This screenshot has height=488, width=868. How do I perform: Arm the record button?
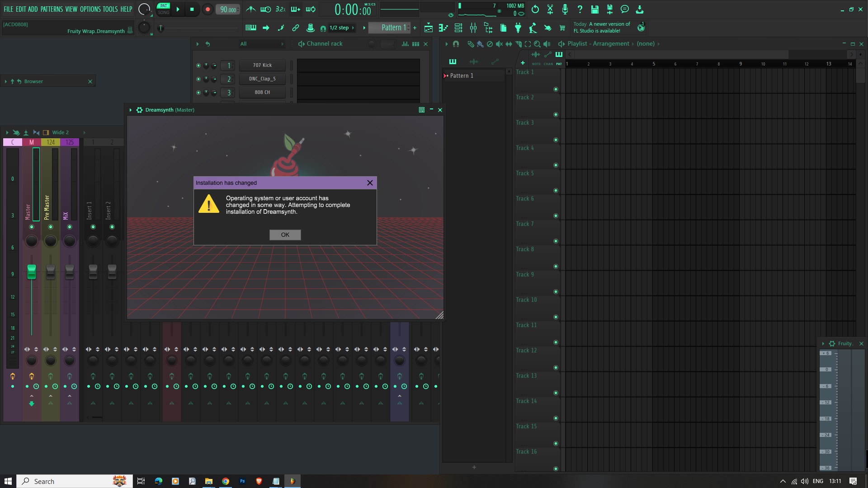point(208,9)
